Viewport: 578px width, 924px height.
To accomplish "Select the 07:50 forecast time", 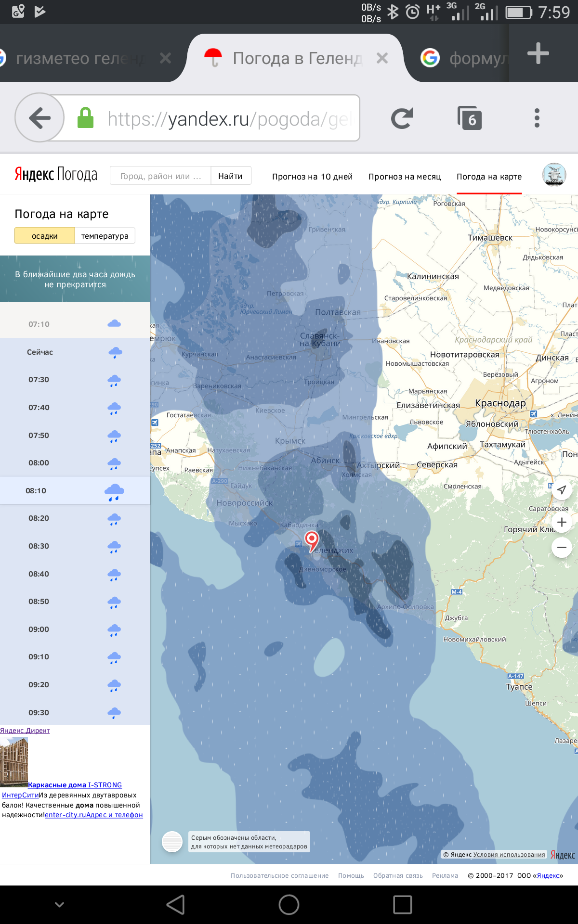I will pyautogui.click(x=75, y=435).
